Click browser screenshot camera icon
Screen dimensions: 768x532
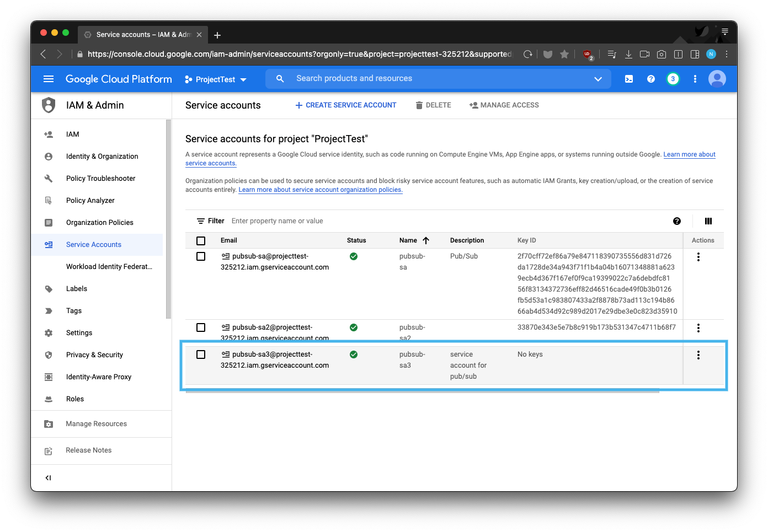pos(662,54)
